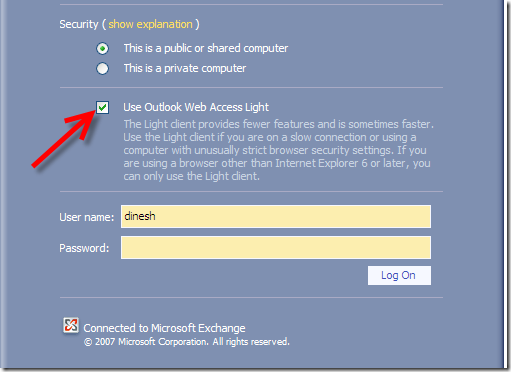The height and width of the screenshot is (372, 511).
Task: Click the 'Use Outlook Web Access Light' label text
Action: (x=196, y=107)
